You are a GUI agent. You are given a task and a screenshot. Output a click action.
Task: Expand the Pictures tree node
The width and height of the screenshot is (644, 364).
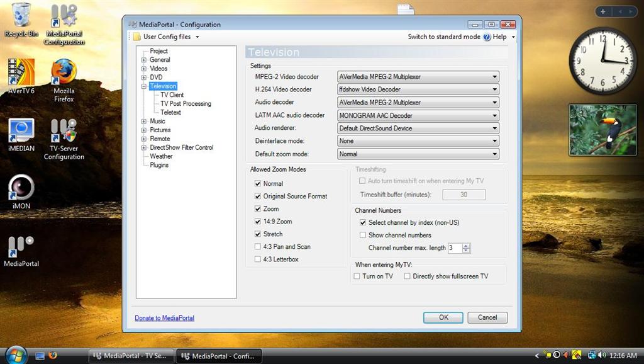coord(144,130)
